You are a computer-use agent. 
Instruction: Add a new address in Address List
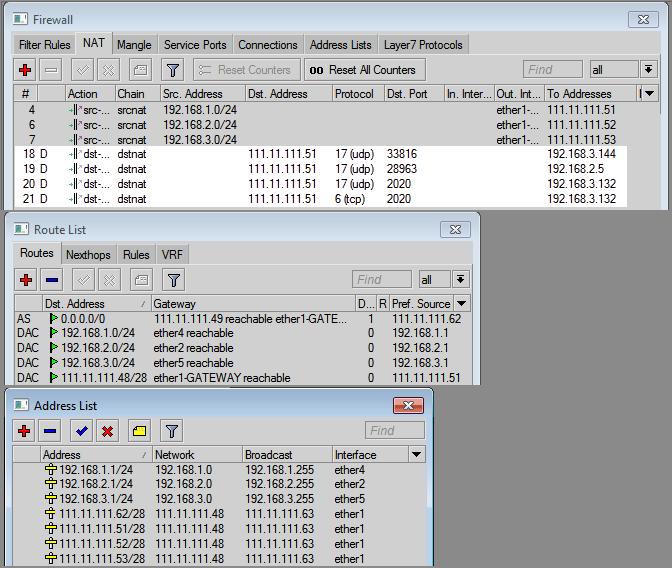pos(25,431)
